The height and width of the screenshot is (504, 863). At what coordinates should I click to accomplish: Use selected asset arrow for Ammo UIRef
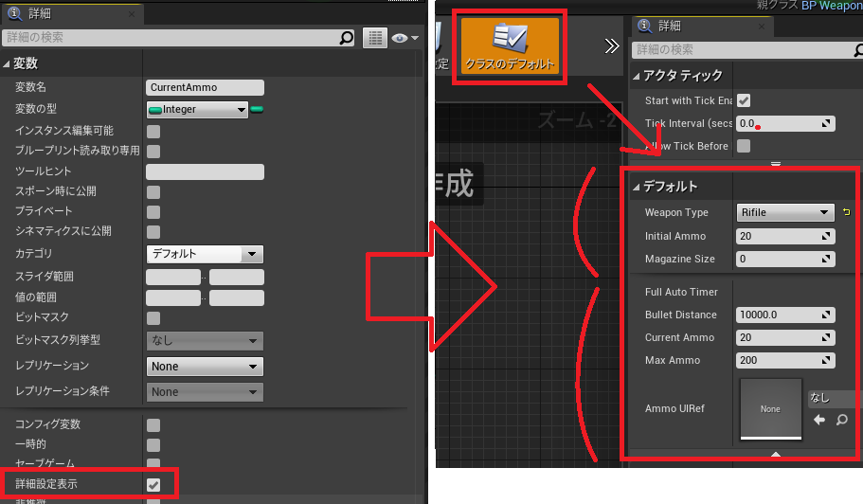coord(819,420)
